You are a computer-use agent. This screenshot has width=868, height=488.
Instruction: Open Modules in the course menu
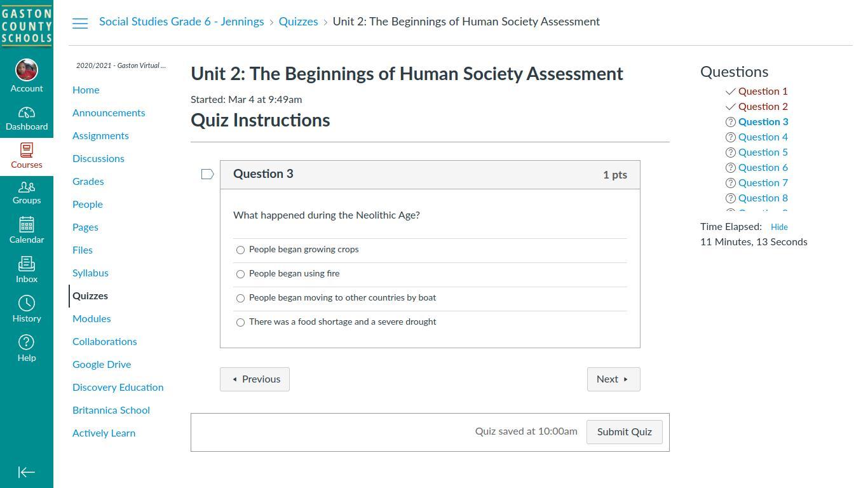92,319
